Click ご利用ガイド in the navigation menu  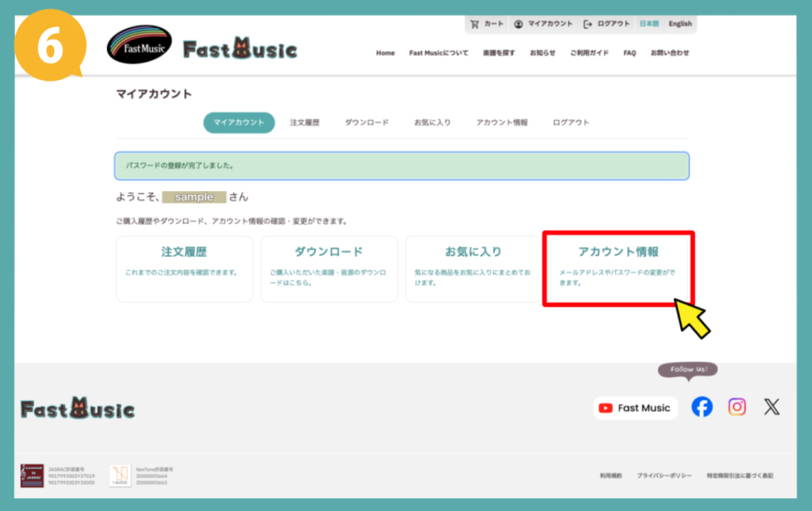589,53
